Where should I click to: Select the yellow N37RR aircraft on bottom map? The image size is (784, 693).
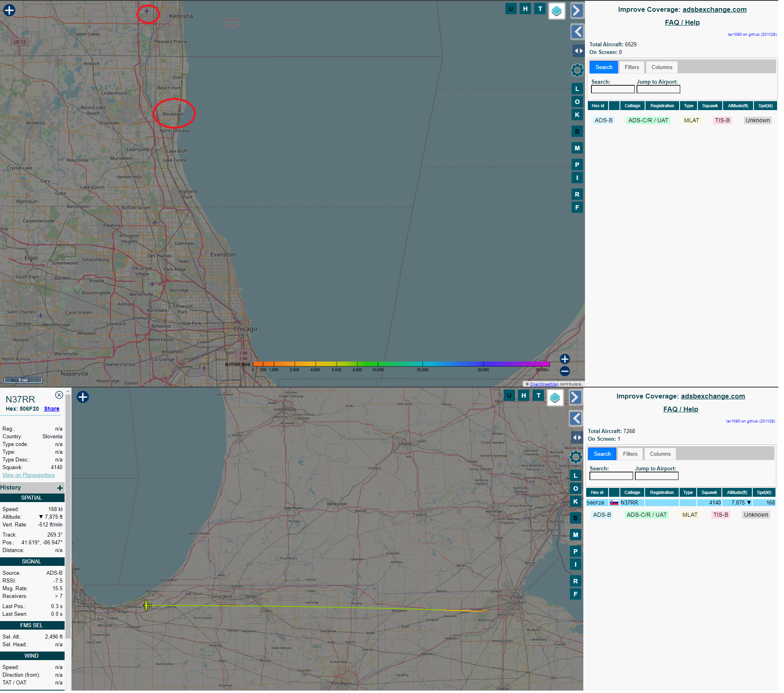(147, 606)
